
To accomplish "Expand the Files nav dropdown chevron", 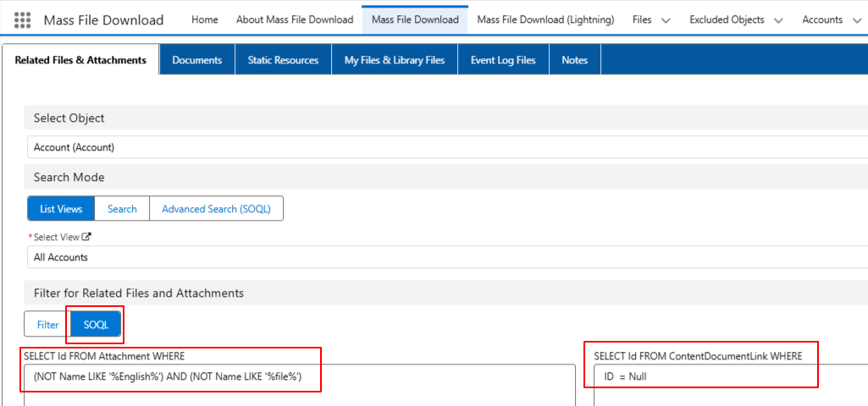I will click(x=666, y=20).
